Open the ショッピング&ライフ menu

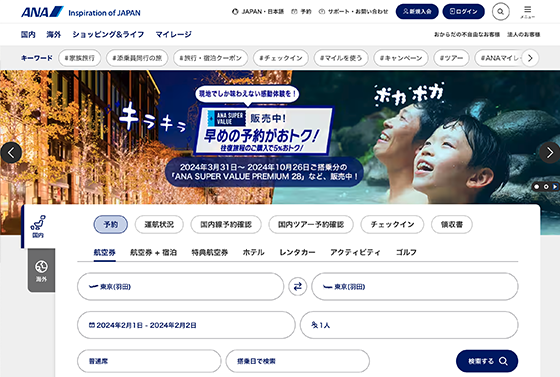coord(108,34)
